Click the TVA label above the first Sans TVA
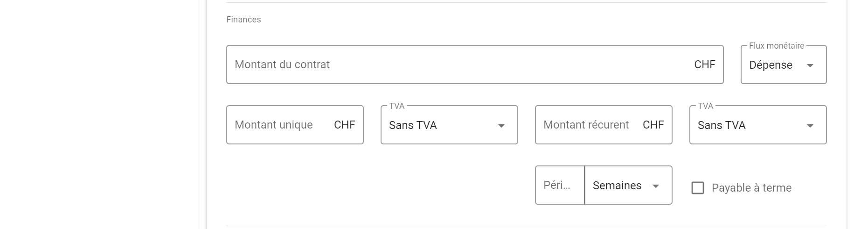Viewport: 868px width, 229px height. coord(396,106)
